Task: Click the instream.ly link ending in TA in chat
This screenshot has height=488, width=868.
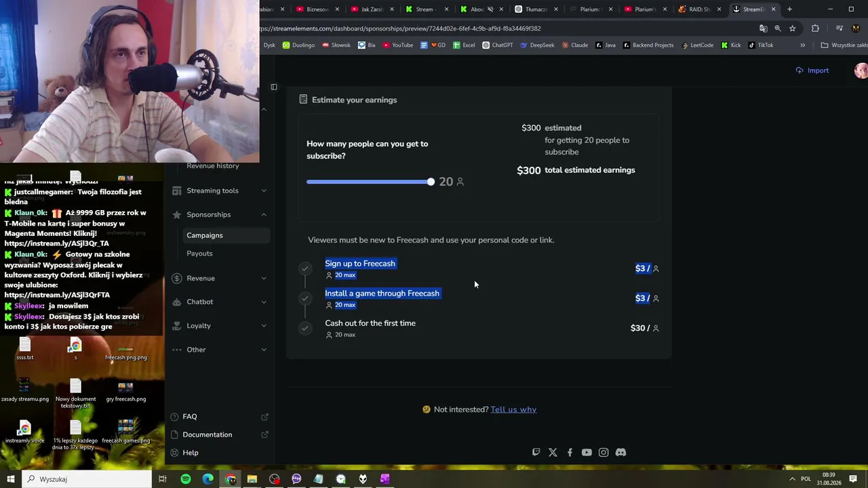Action: click(x=56, y=243)
